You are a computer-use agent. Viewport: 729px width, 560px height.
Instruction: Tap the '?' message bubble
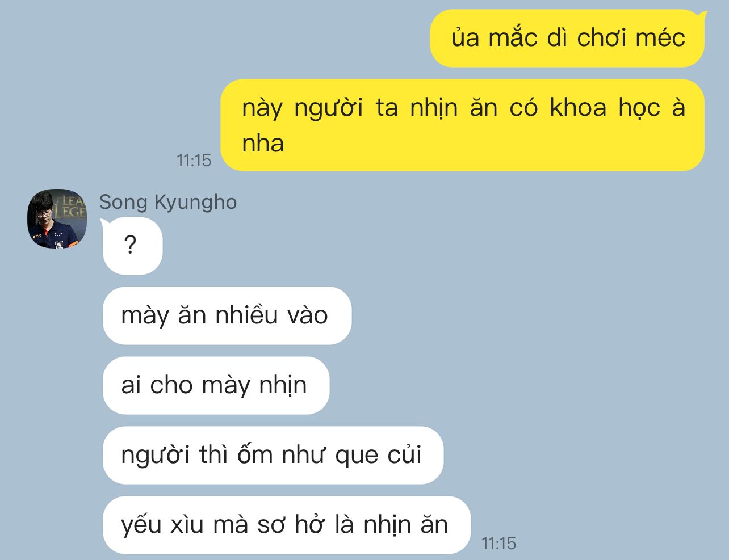coord(132,246)
